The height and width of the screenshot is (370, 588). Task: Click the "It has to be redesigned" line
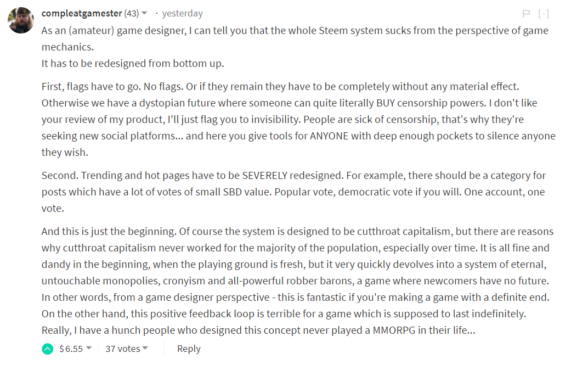point(133,63)
